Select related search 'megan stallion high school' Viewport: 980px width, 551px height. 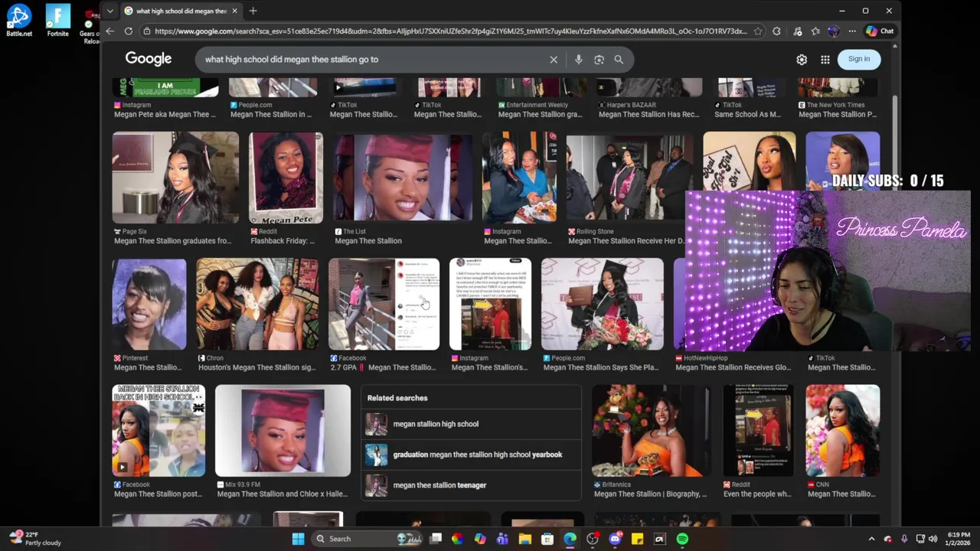click(x=471, y=424)
